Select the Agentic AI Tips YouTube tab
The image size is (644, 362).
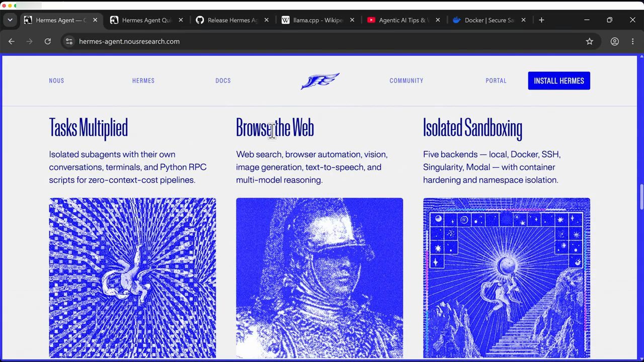[x=404, y=20]
